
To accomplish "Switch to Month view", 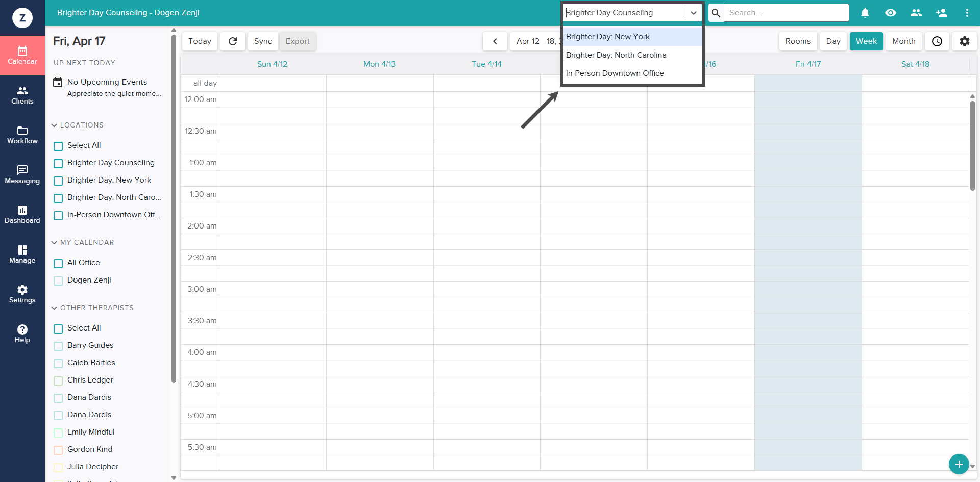I will click(x=903, y=41).
